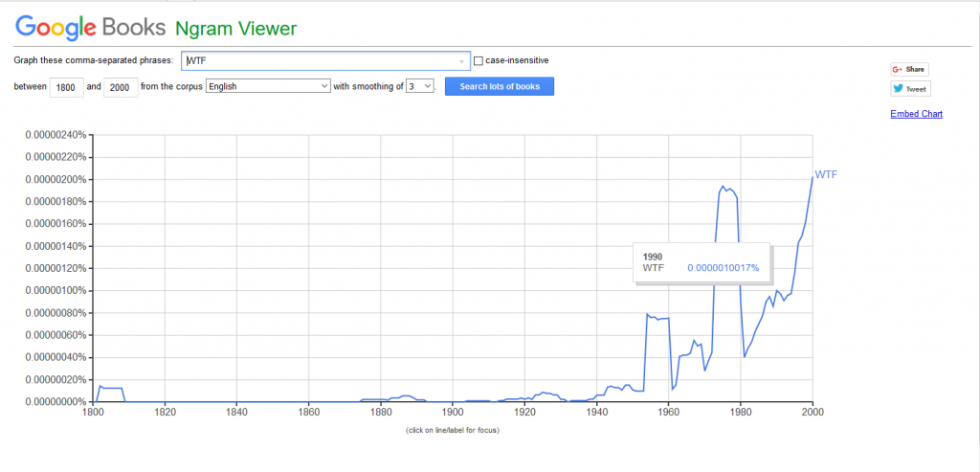This screenshot has height=472, width=980.
Task: Select the WTF line label on chart
Action: 825,174
